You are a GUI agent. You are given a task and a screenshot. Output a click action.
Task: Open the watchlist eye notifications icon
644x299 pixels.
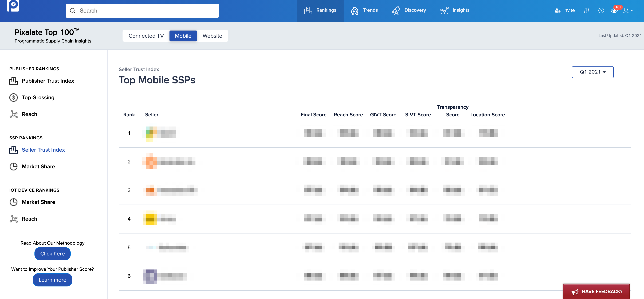pyautogui.click(x=614, y=10)
